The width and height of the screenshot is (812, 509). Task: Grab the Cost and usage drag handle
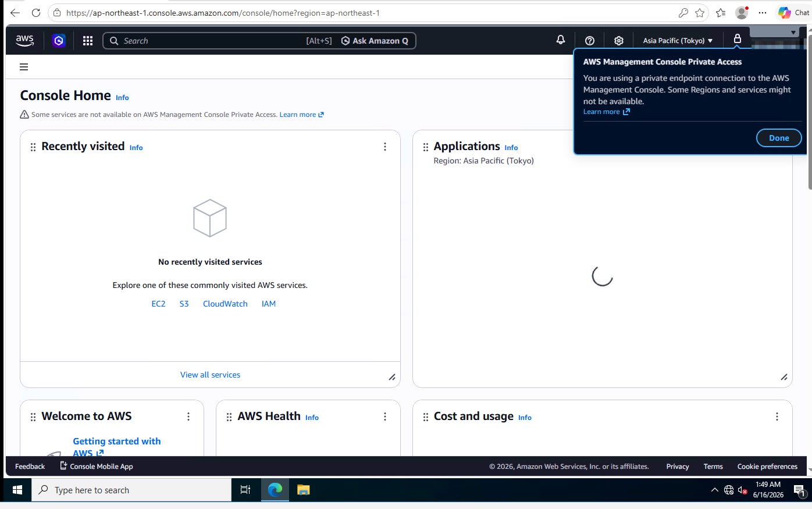click(426, 417)
